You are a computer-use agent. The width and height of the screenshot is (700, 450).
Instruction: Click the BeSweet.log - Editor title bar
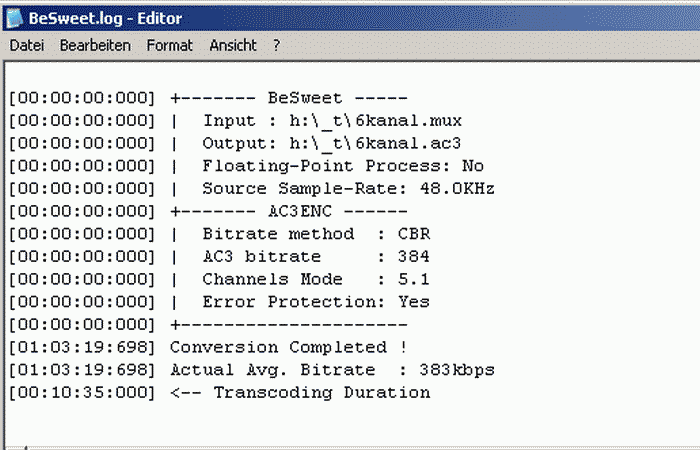point(350,16)
